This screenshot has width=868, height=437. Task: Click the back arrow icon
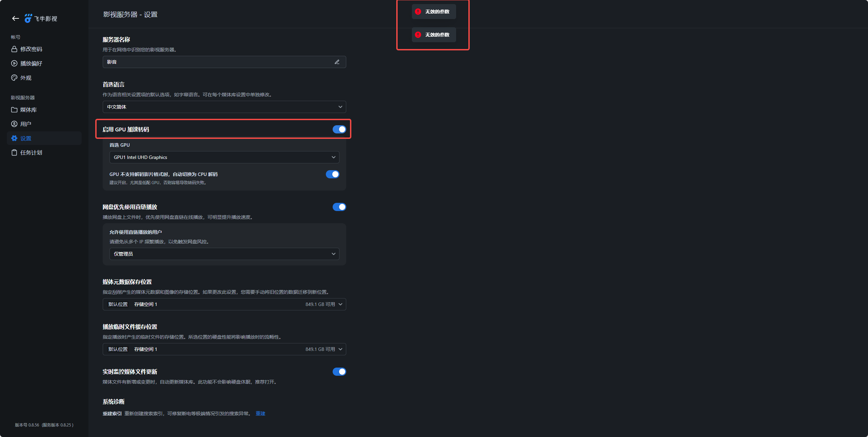(15, 18)
